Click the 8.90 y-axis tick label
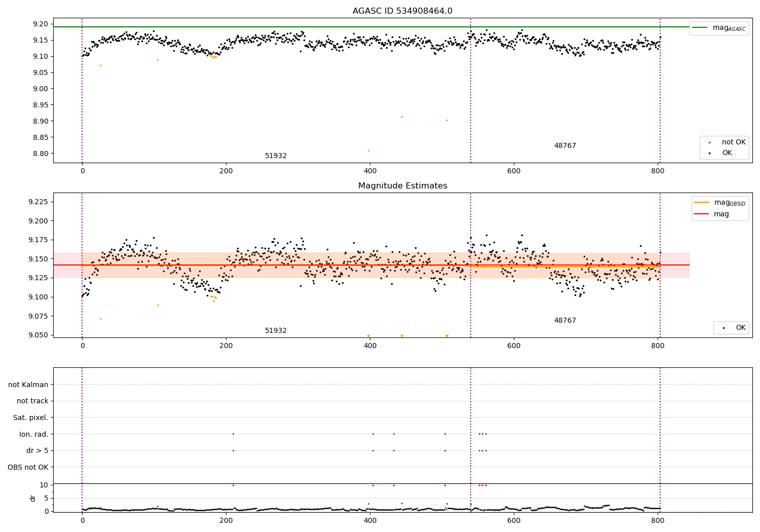Image resolution: width=760 pixels, height=532 pixels. tap(40, 121)
